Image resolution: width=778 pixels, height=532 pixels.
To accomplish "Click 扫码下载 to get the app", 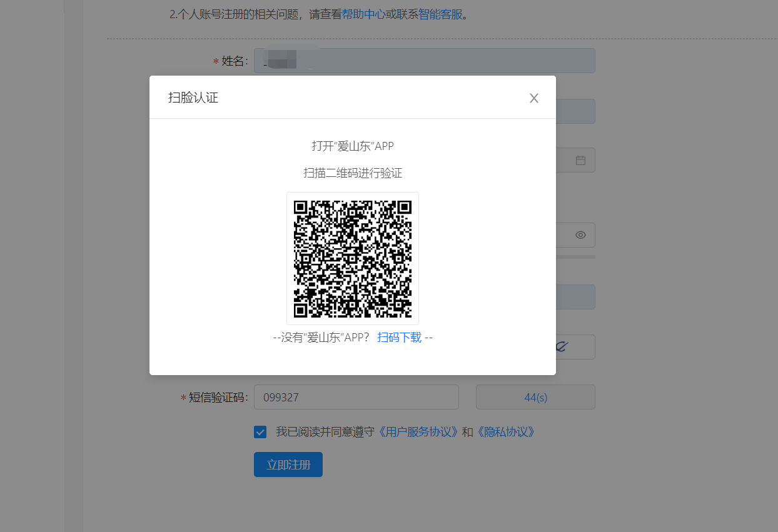I will tap(399, 338).
